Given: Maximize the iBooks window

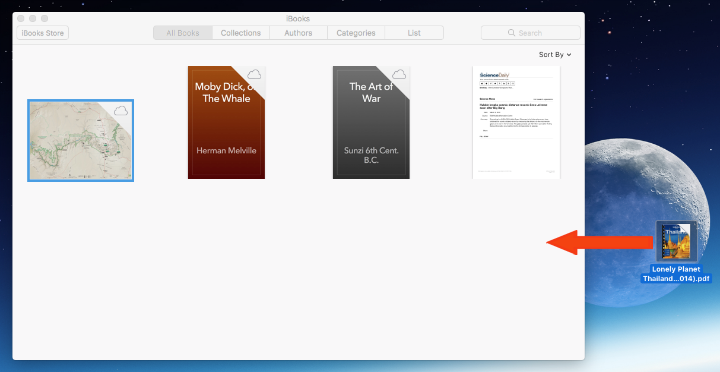Looking at the screenshot, I should coord(45,18).
